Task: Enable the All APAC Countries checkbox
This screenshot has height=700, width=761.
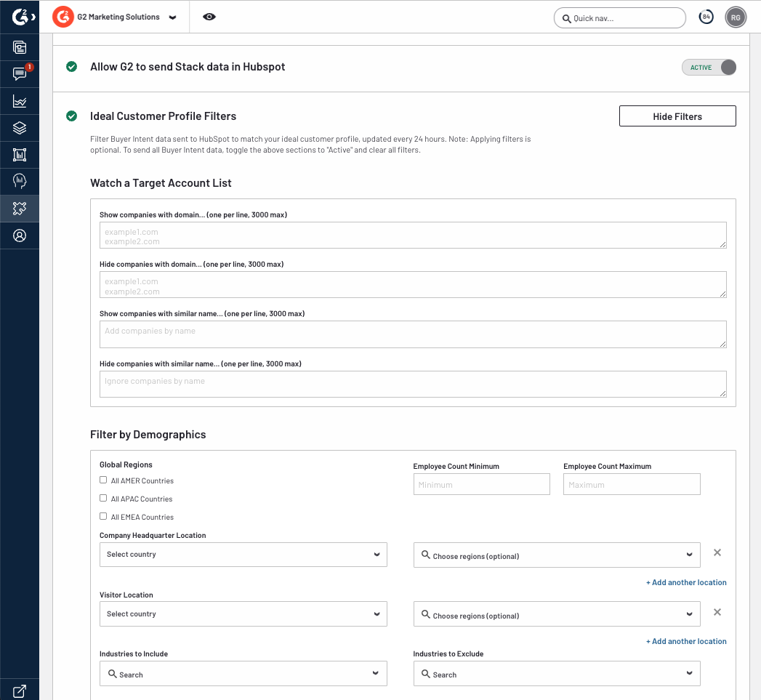Action: 103,499
